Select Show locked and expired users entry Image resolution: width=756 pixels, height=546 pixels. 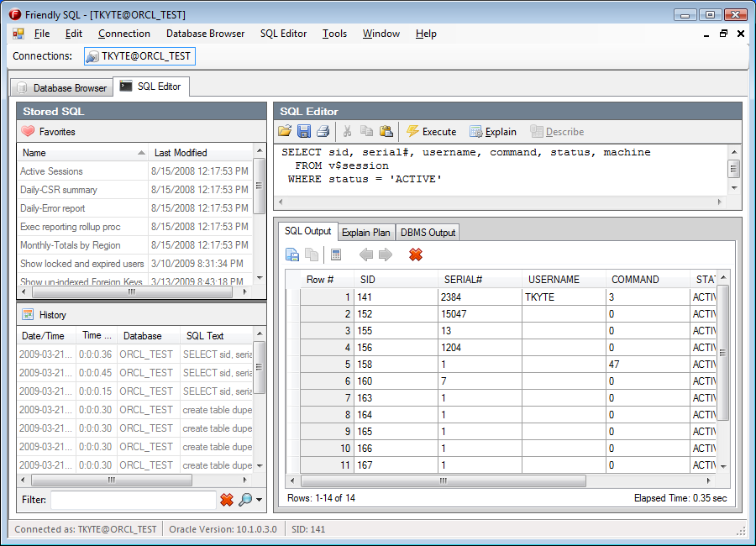pyautogui.click(x=134, y=264)
